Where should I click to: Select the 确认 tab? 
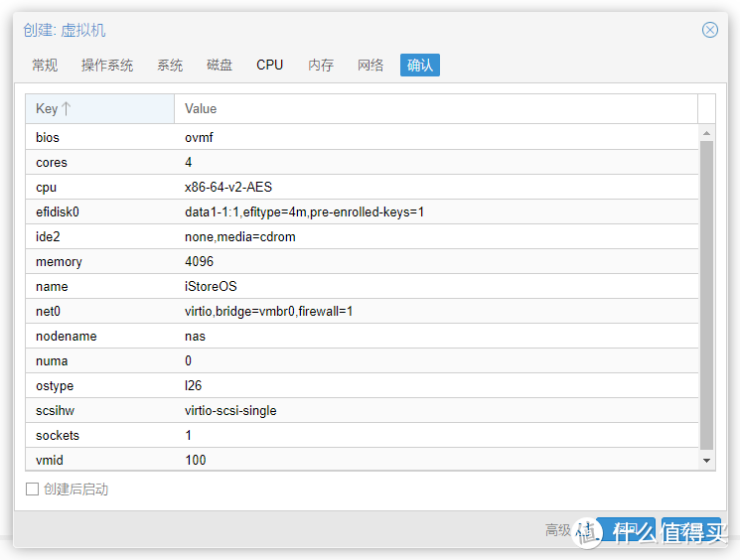pos(420,66)
